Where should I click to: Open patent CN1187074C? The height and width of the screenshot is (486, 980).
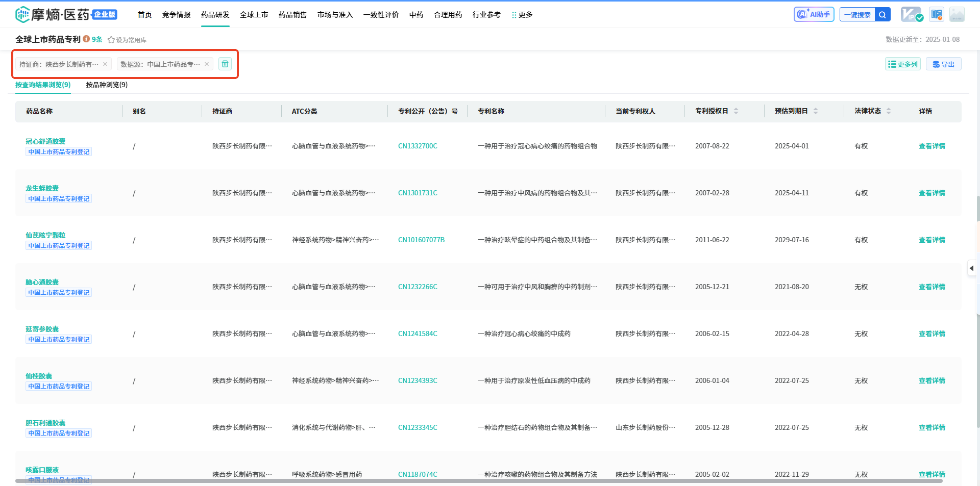(418, 474)
